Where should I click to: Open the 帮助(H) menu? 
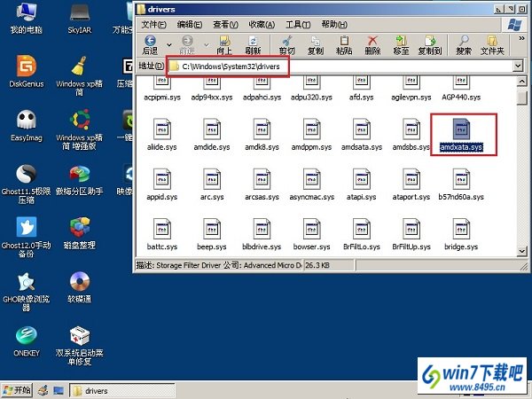334,25
